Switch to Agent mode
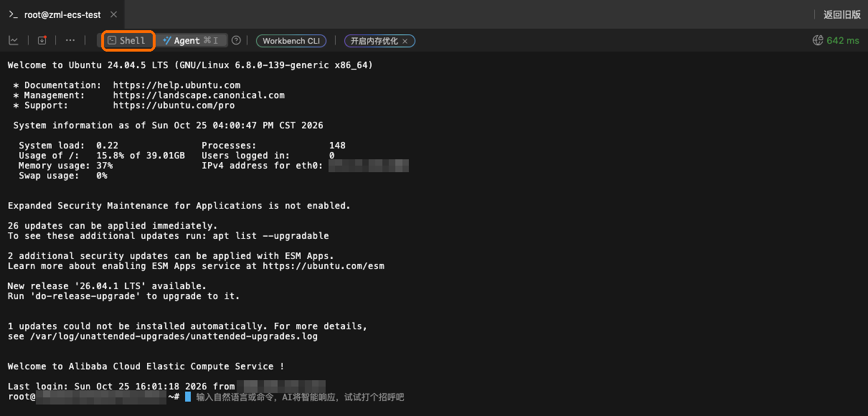Viewport: 868px width, 416px height. pyautogui.click(x=192, y=41)
